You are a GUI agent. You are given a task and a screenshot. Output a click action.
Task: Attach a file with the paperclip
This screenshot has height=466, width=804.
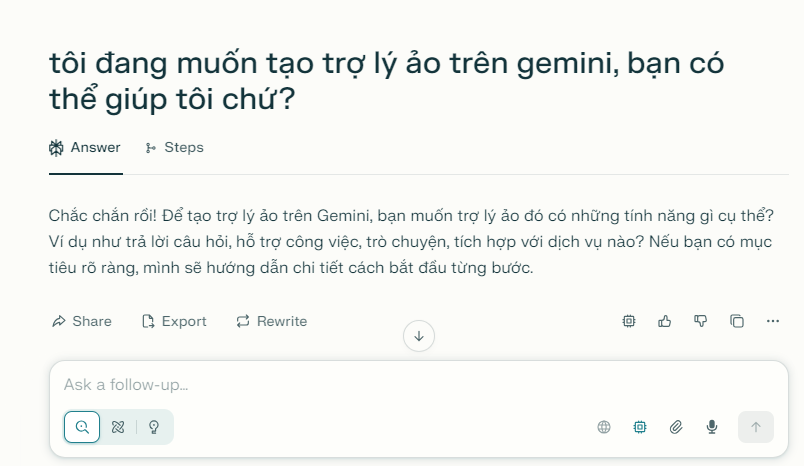(x=676, y=427)
